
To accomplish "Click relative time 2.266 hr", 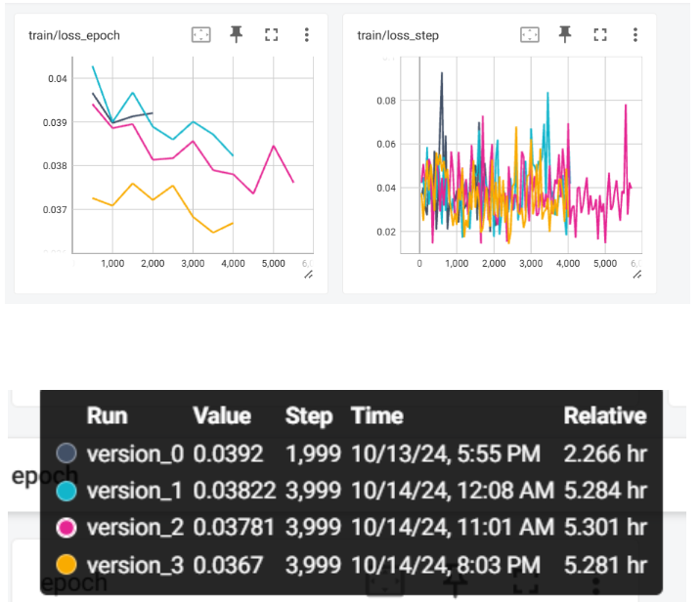I will [605, 453].
